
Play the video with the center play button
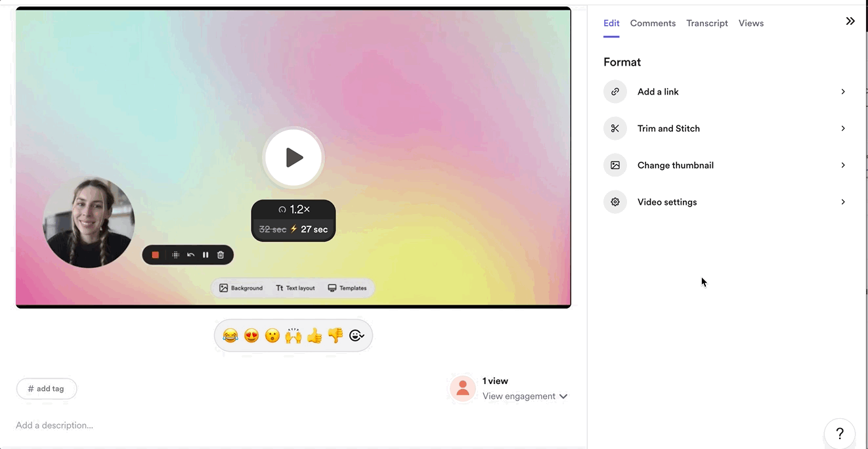pyautogui.click(x=293, y=158)
